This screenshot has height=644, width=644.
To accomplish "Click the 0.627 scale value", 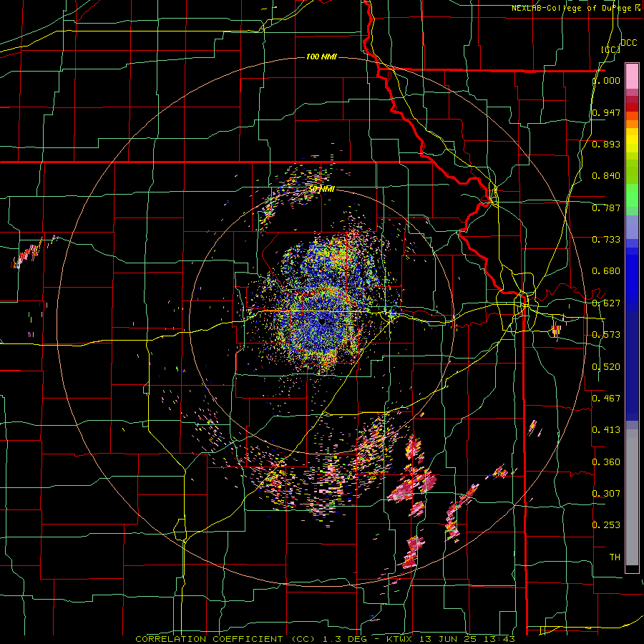I will 606,303.
